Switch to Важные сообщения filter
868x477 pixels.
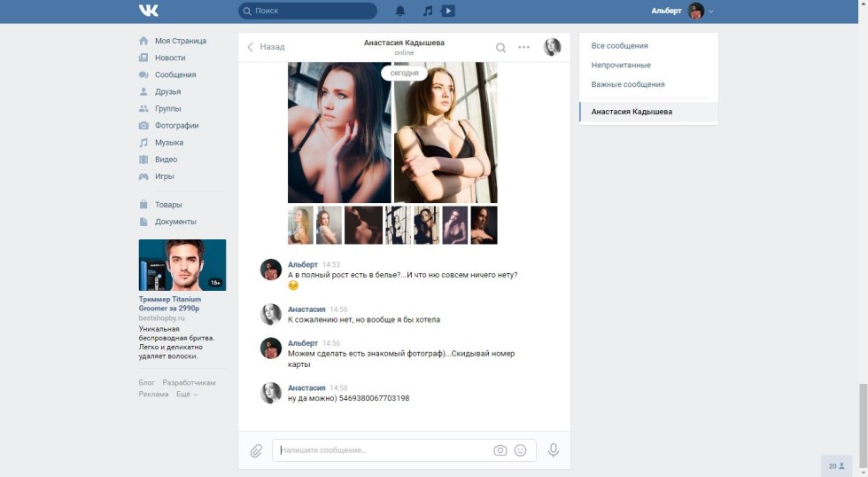628,84
